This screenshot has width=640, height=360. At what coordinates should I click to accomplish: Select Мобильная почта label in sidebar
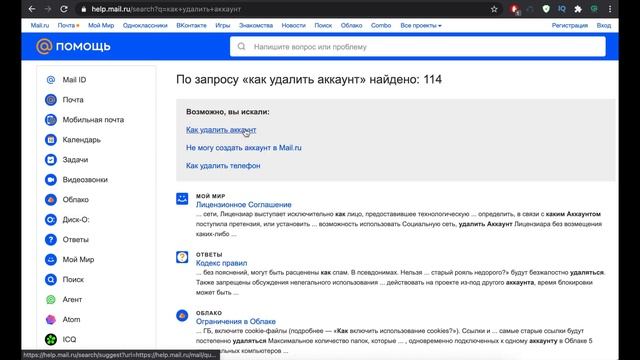(x=93, y=120)
